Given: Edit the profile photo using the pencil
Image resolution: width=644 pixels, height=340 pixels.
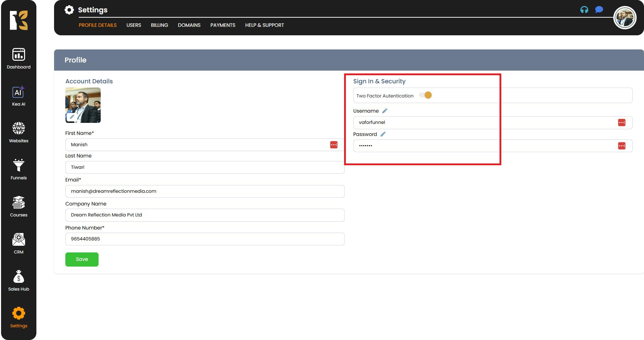Looking at the screenshot, I should (72, 117).
